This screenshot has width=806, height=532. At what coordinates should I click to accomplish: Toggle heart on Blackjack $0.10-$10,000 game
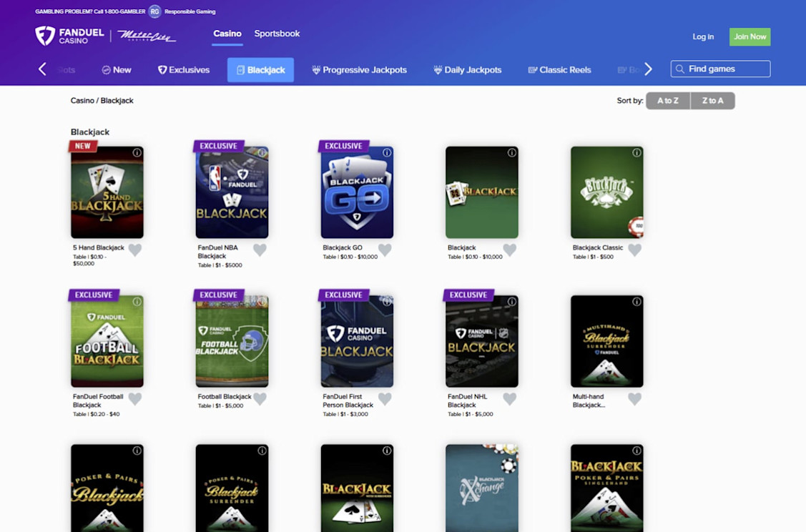pyautogui.click(x=509, y=250)
